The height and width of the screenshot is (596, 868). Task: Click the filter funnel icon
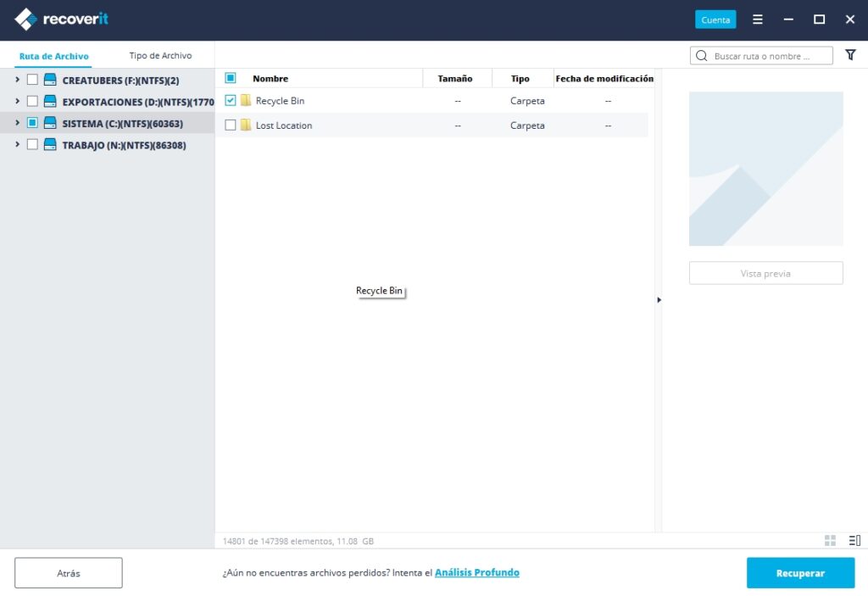(850, 55)
